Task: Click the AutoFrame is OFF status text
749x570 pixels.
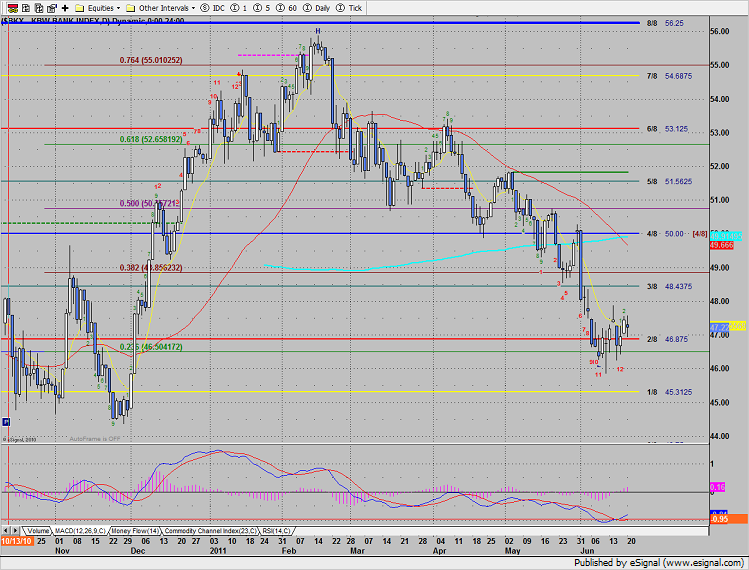Action: [x=95, y=439]
